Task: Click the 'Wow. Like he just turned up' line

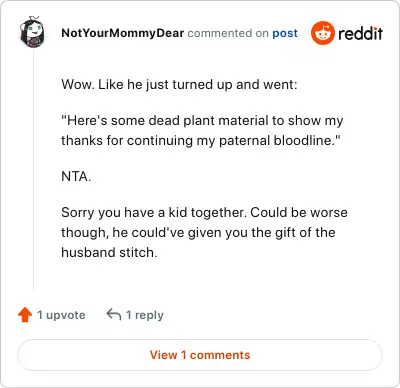Action: tap(179, 84)
